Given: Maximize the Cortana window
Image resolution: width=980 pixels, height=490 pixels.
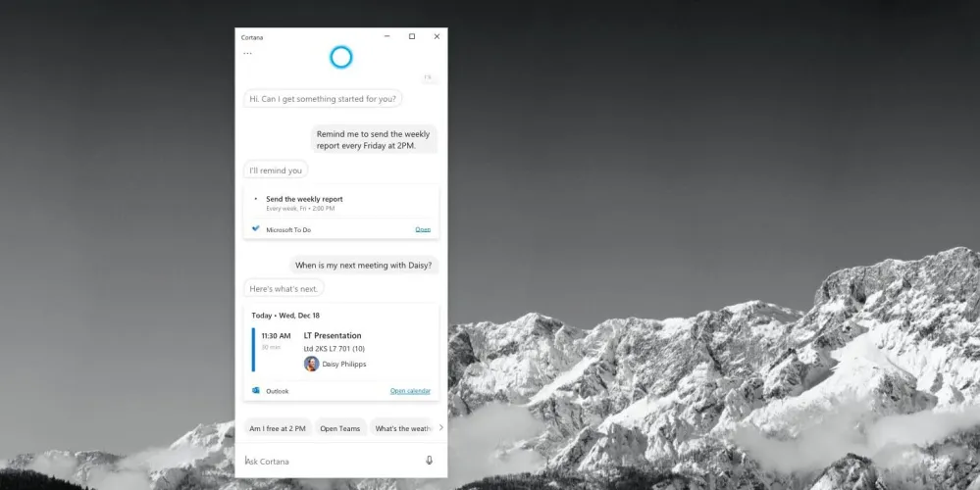Looking at the screenshot, I should 412,37.
